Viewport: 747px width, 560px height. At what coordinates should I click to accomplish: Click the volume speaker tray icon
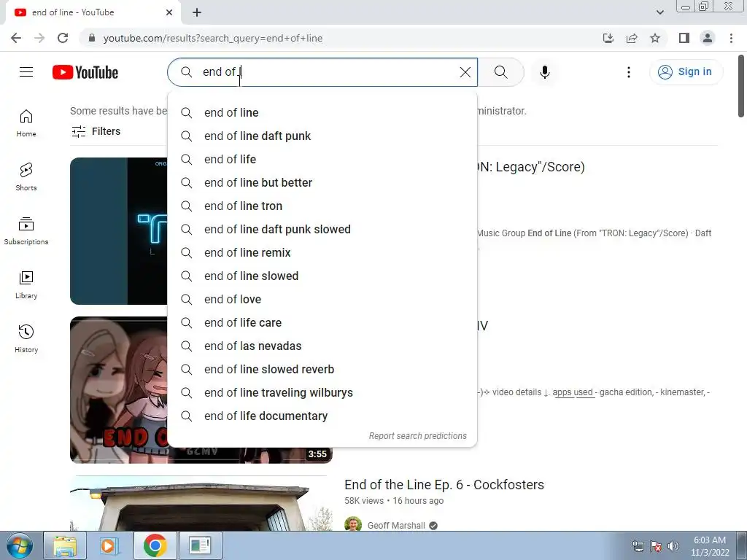pos(673,546)
